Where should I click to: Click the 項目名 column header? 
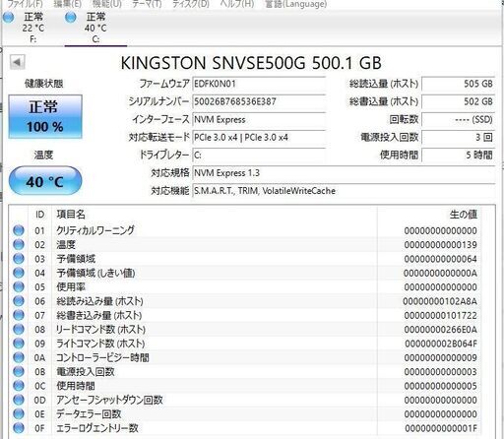71,215
